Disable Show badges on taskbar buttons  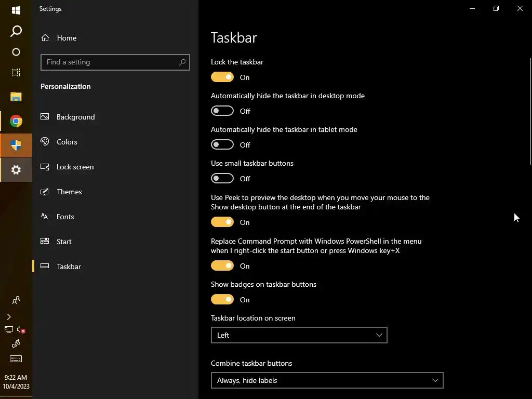pyautogui.click(x=222, y=300)
